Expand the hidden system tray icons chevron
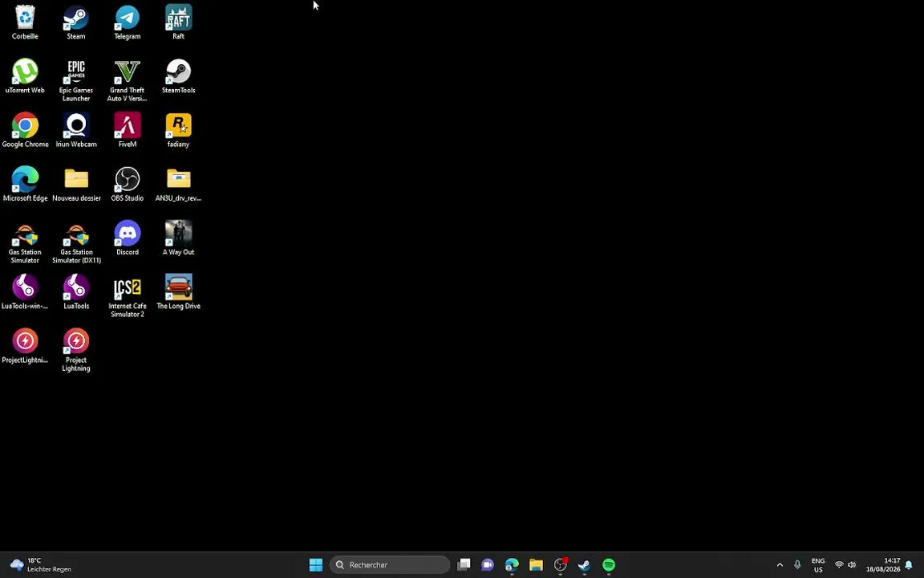924x578 pixels. 780,565
